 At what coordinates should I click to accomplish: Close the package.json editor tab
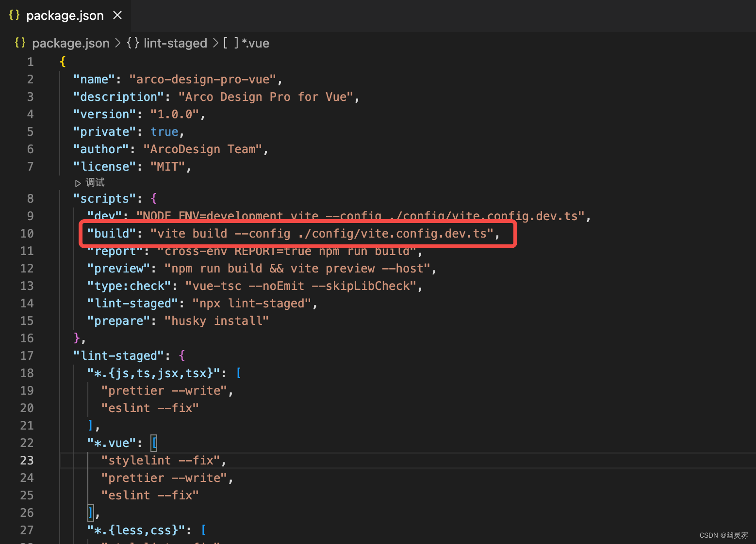click(x=117, y=15)
